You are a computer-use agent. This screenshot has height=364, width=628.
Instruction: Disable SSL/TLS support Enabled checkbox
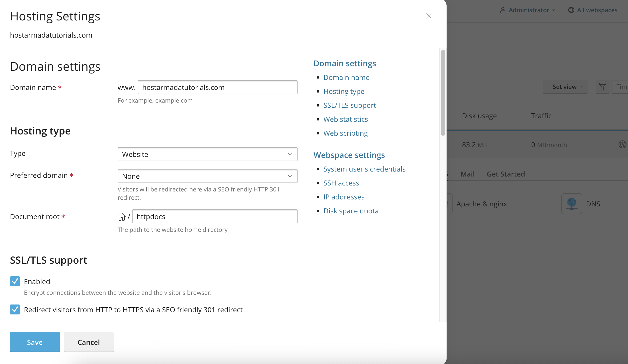(x=15, y=281)
